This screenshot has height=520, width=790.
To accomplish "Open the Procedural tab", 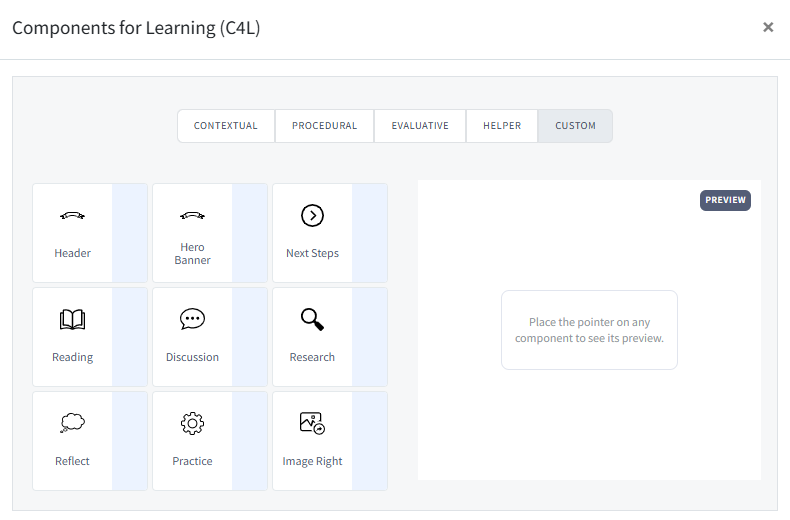I will click(x=324, y=126).
